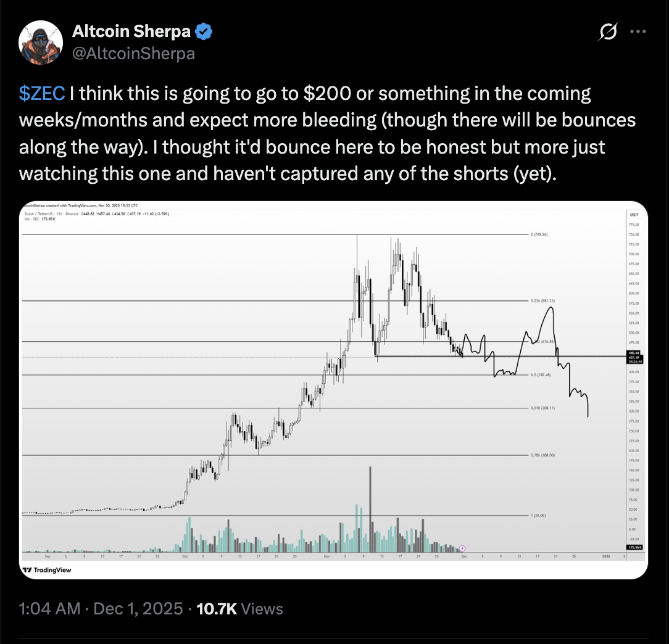Open the Altcoin Sherpa display name
The height and width of the screenshot is (644, 669).
click(x=131, y=31)
